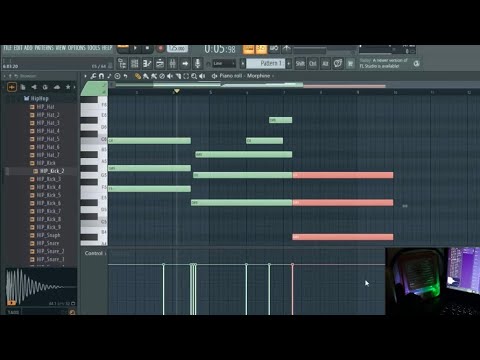Open the HELP menu
This screenshot has width=480, height=360.
point(107,48)
